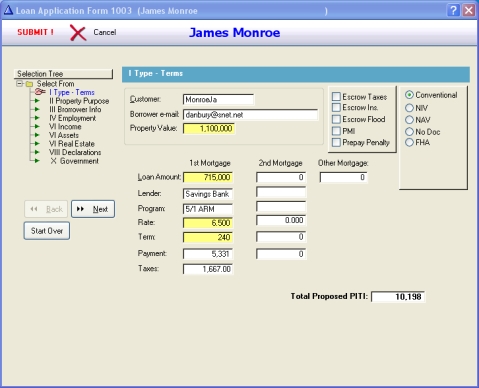This screenshot has height=388, width=479.
Task: Pick the No Doc radio button
Action: click(409, 132)
